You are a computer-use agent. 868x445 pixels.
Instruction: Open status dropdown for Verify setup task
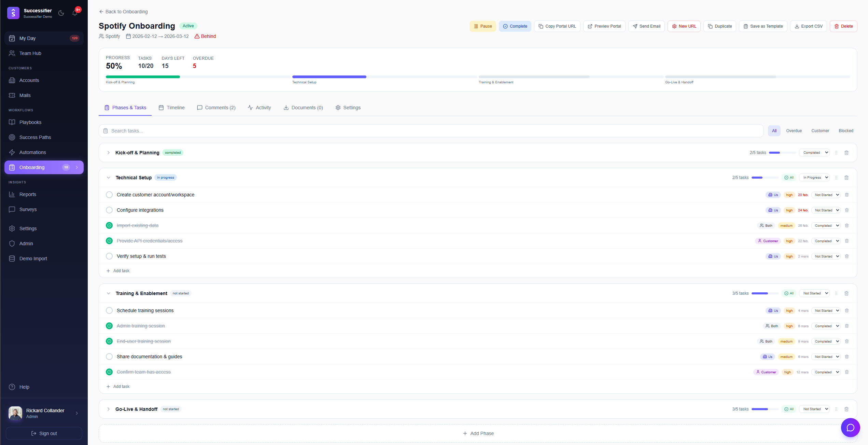pos(827,256)
